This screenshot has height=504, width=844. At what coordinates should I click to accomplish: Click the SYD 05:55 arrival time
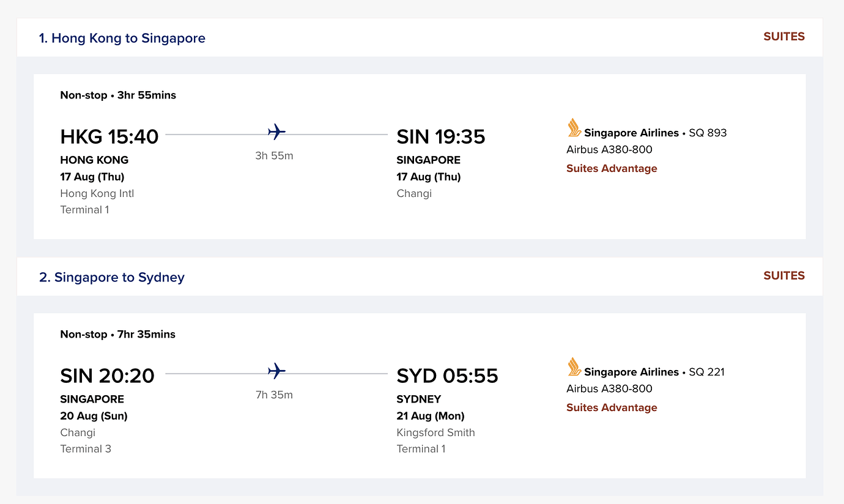click(448, 376)
